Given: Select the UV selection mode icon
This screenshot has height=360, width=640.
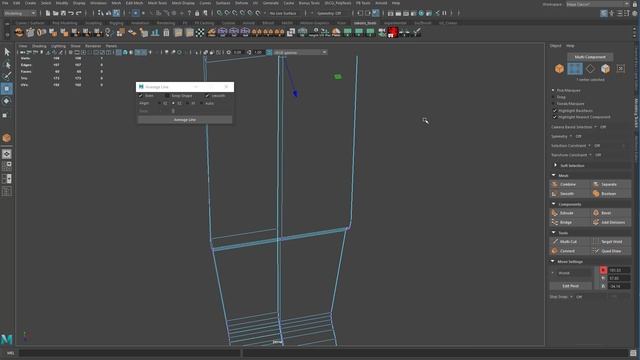Looking at the screenshot, I should [621, 69].
